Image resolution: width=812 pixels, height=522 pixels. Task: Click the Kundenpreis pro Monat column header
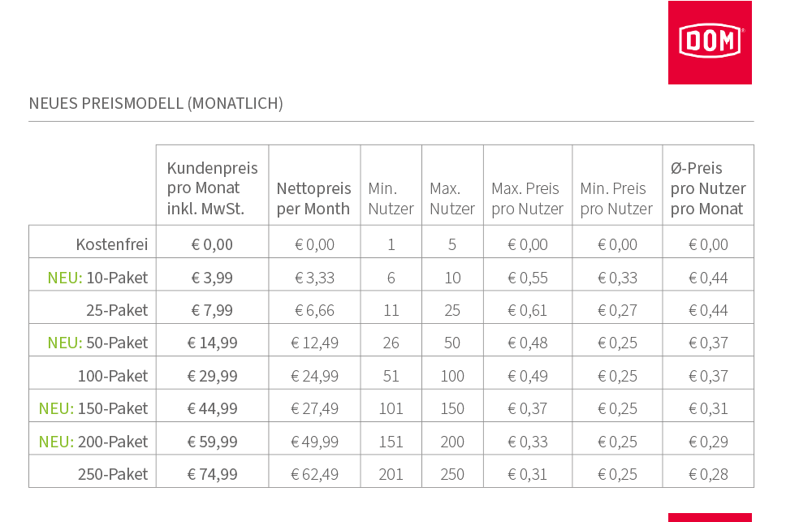coord(212,188)
